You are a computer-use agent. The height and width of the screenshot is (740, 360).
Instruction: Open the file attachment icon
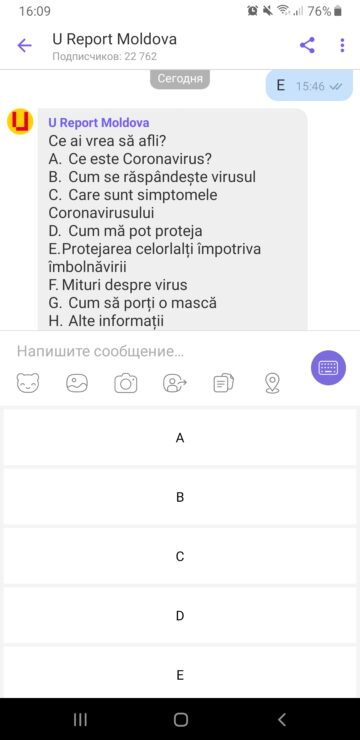tap(224, 383)
